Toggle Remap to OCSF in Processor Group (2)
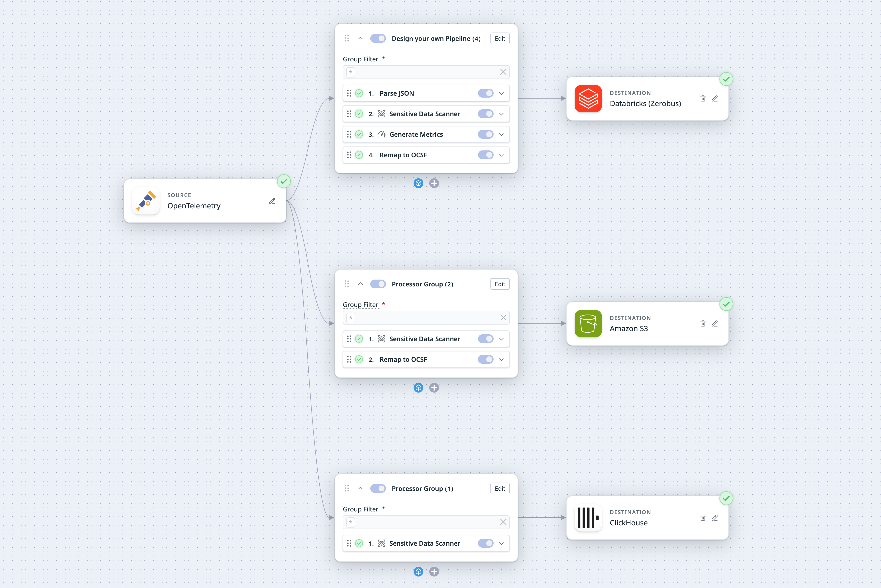Image resolution: width=881 pixels, height=588 pixels. pyautogui.click(x=486, y=359)
